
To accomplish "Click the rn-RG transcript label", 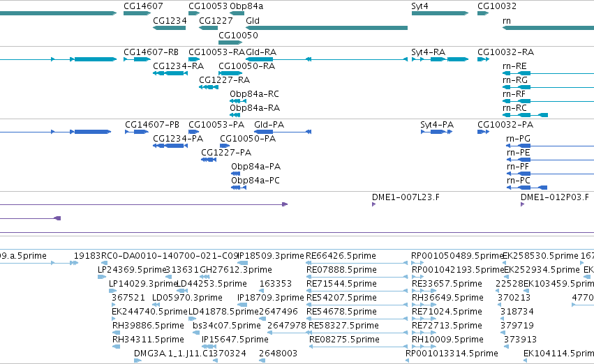I will point(515,79).
